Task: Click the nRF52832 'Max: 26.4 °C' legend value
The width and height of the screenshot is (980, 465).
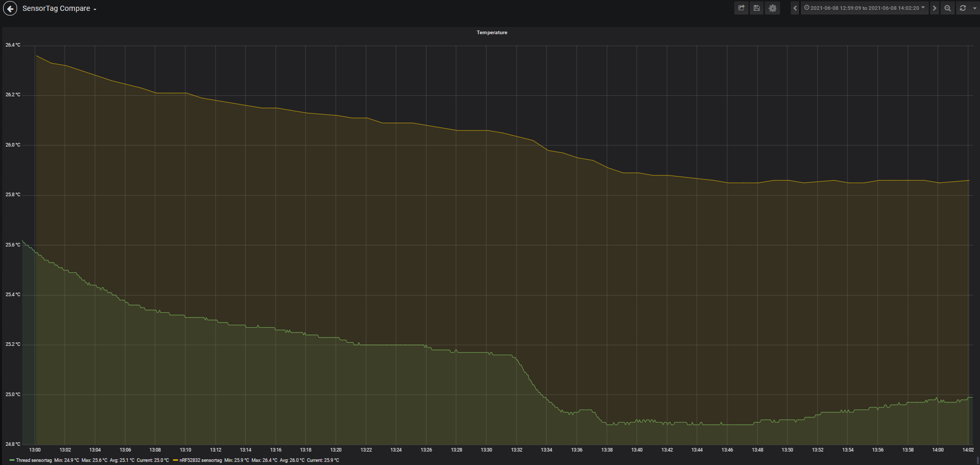Action: point(265,460)
